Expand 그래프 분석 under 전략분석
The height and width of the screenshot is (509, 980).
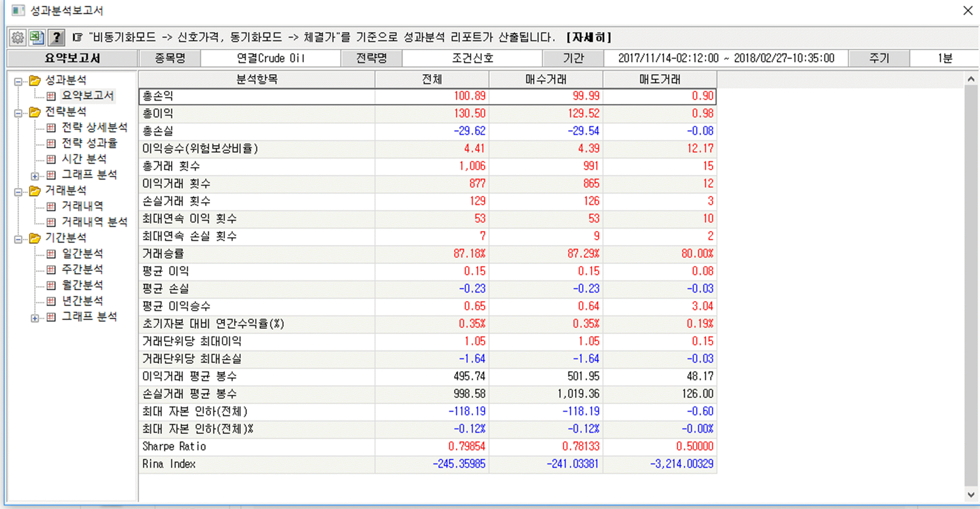coord(35,175)
